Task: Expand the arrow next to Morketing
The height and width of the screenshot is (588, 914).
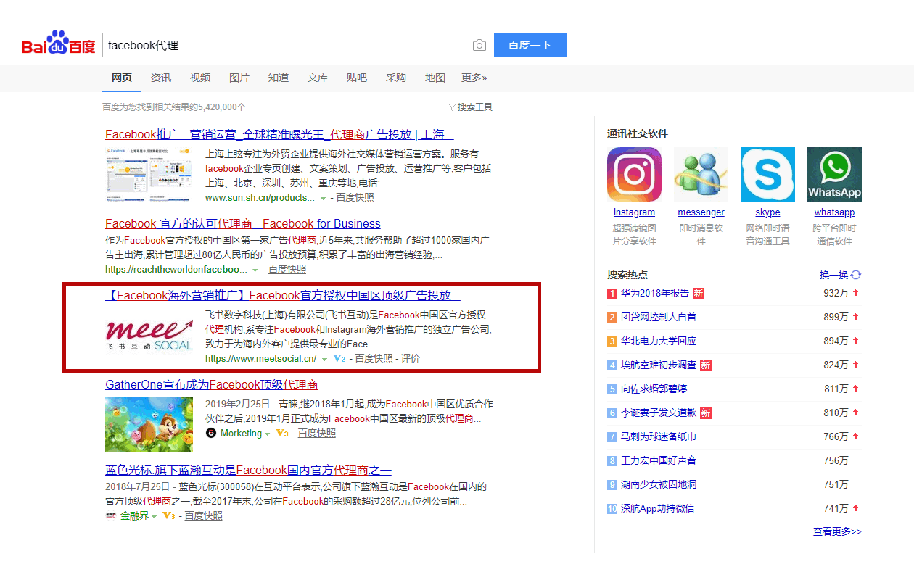Action: 267,434
